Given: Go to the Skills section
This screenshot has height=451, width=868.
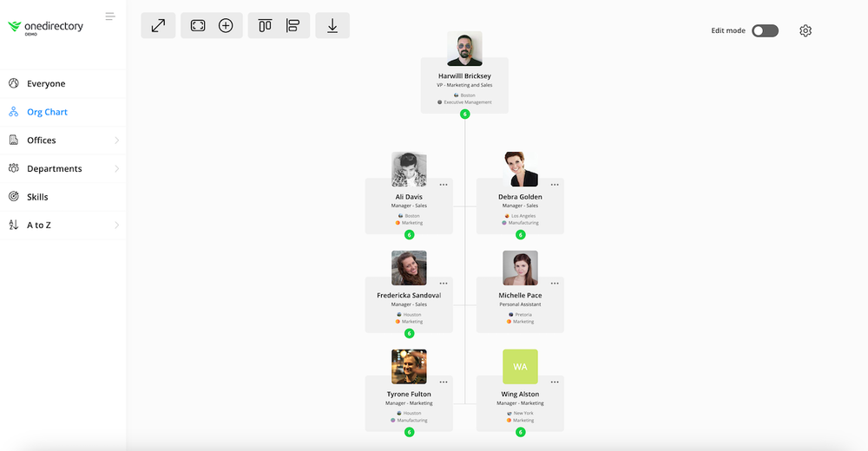Looking at the screenshot, I should [37, 197].
